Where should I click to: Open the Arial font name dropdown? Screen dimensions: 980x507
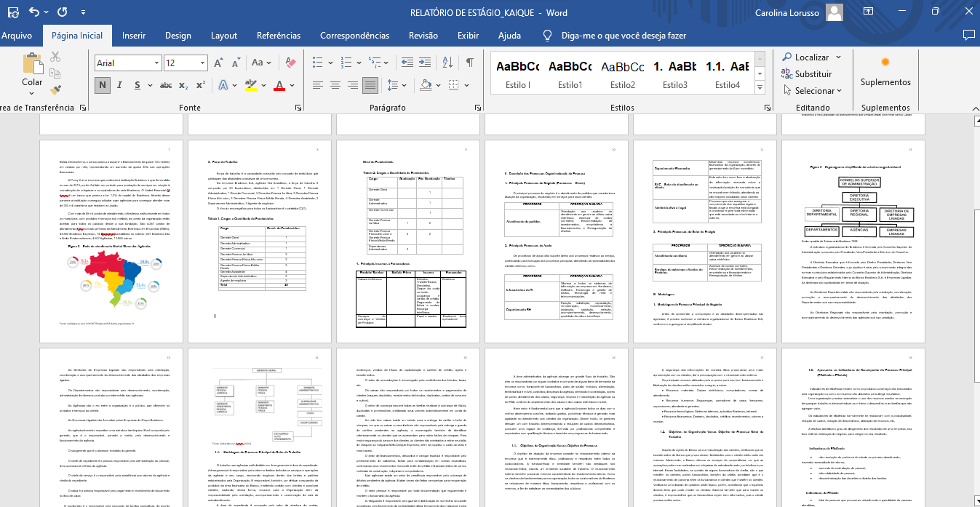point(155,63)
